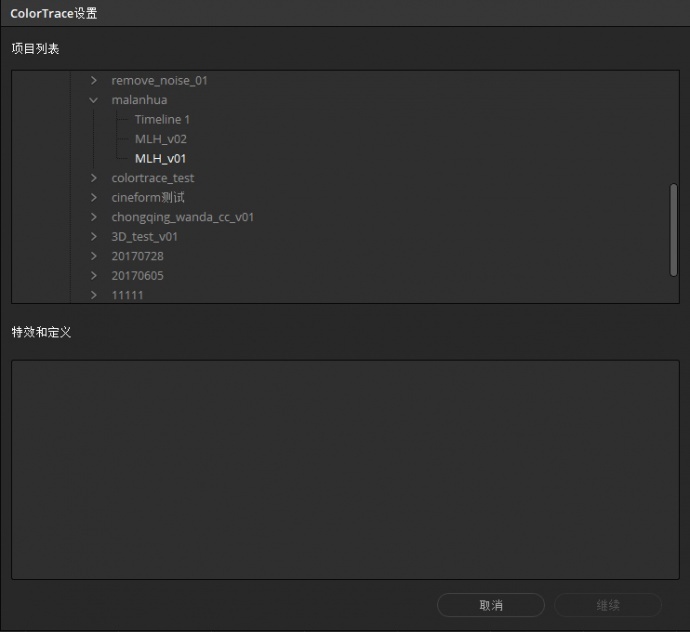Expand the colortrace_test project
This screenshot has width=690, height=632.
pos(93,178)
